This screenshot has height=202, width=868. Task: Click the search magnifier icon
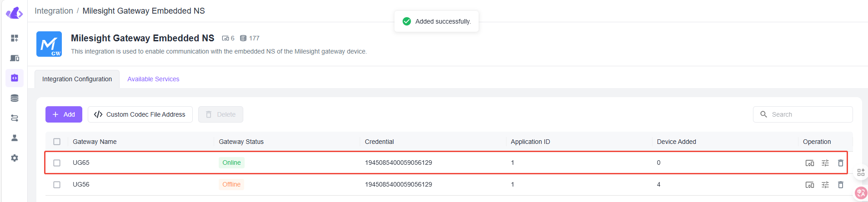(x=764, y=114)
